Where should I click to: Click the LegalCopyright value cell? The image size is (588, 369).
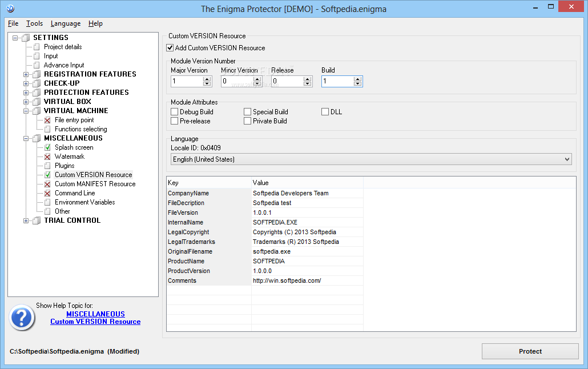[307, 232]
